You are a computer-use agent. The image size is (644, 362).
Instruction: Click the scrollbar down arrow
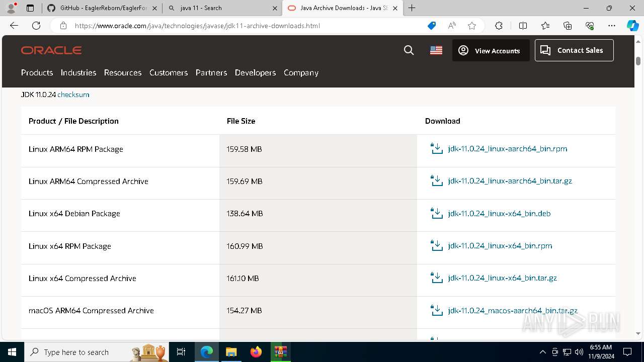point(638,333)
